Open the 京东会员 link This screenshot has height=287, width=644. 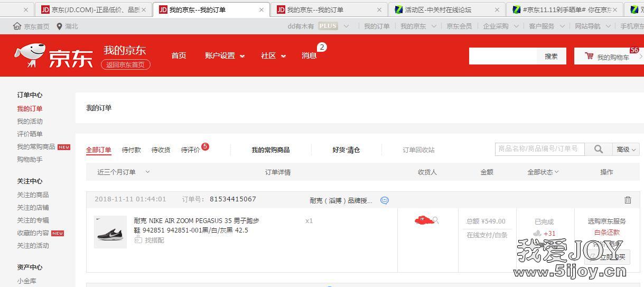459,26
